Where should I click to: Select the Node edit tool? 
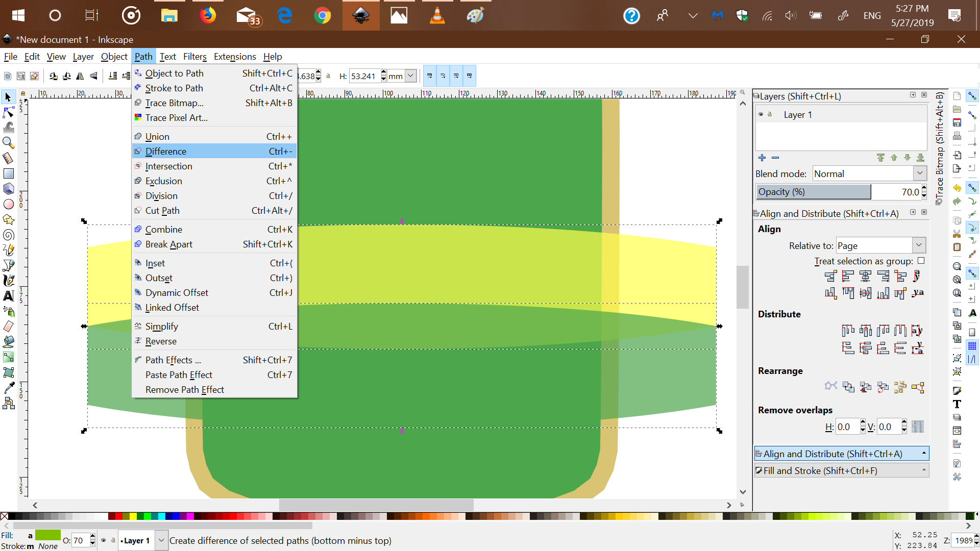tap(8, 112)
